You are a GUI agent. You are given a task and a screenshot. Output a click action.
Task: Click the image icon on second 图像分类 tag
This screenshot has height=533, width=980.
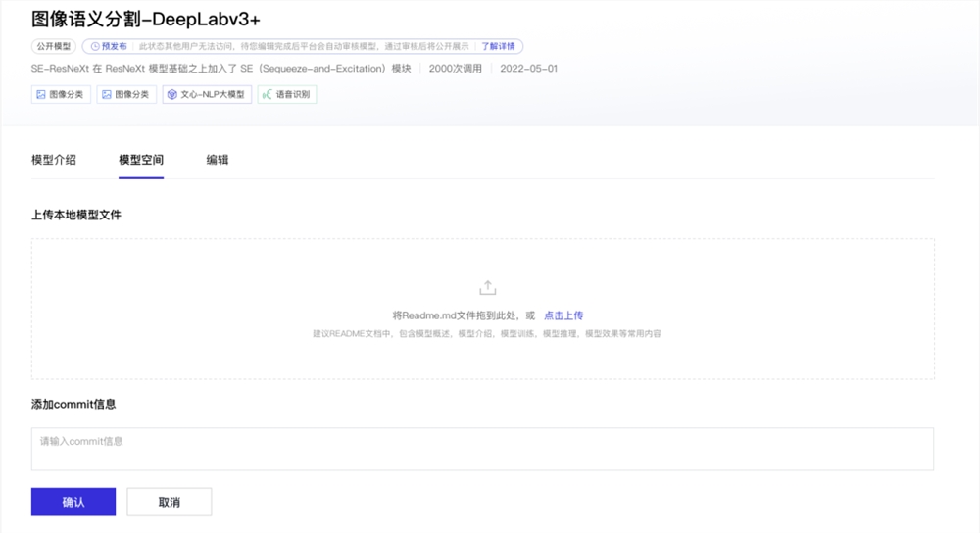pos(106,95)
